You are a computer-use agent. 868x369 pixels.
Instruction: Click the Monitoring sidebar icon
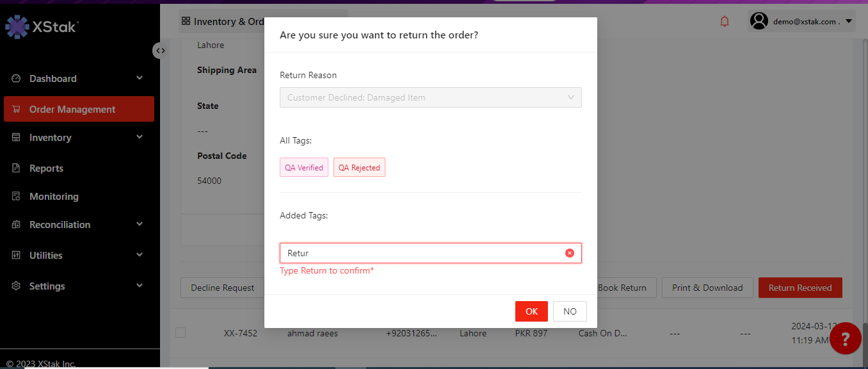click(17, 197)
